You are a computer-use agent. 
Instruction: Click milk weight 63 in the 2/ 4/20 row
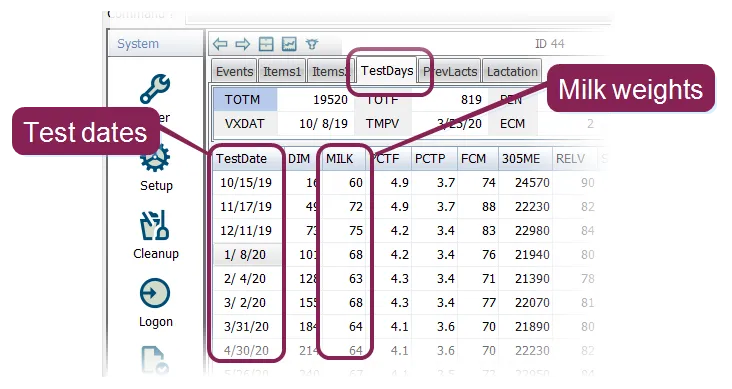tap(356, 279)
